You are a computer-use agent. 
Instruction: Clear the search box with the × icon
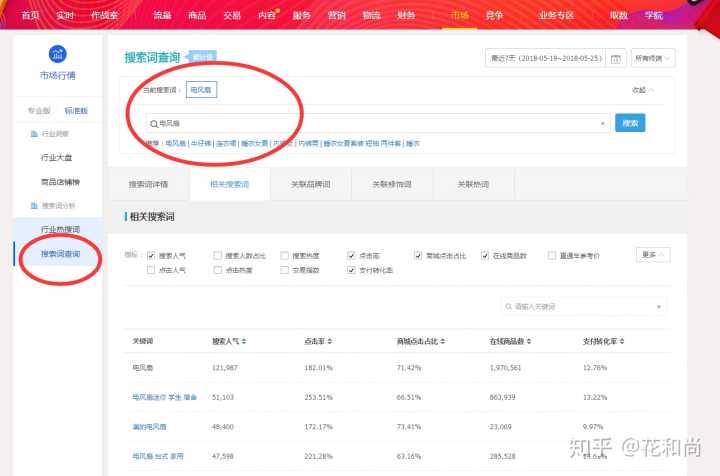(602, 123)
